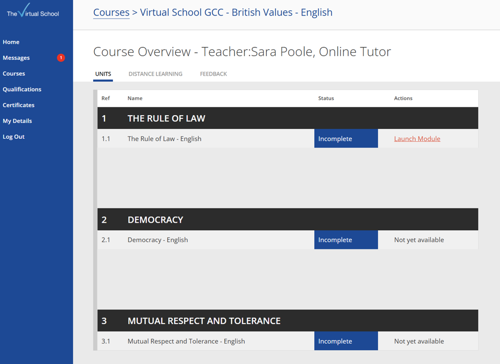Switch to the Distance Learning tab
The image size is (500, 364).
coord(155,74)
